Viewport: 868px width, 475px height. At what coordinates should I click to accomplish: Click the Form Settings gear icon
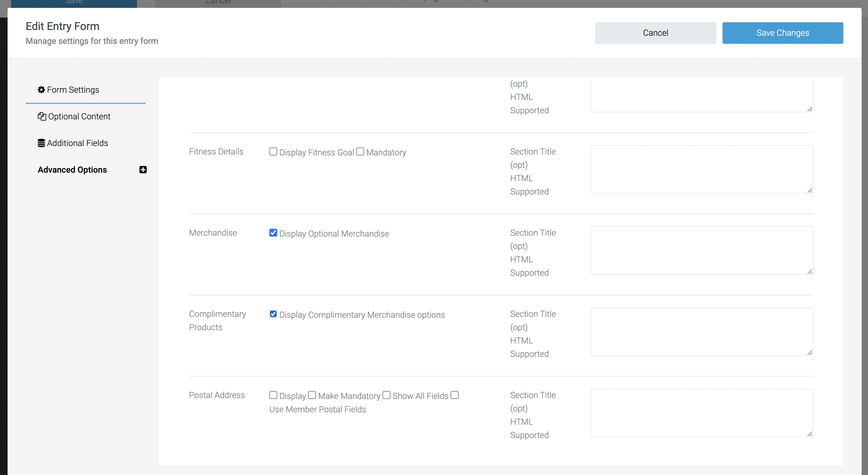tap(41, 90)
